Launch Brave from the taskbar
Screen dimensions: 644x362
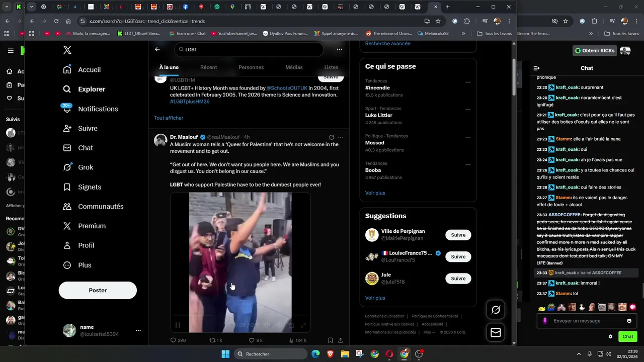[330, 354]
